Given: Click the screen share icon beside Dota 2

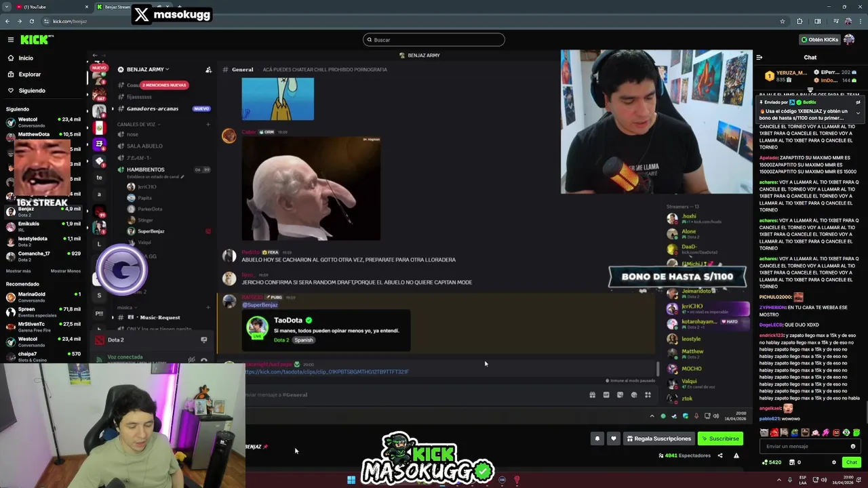Looking at the screenshot, I should coord(203,340).
